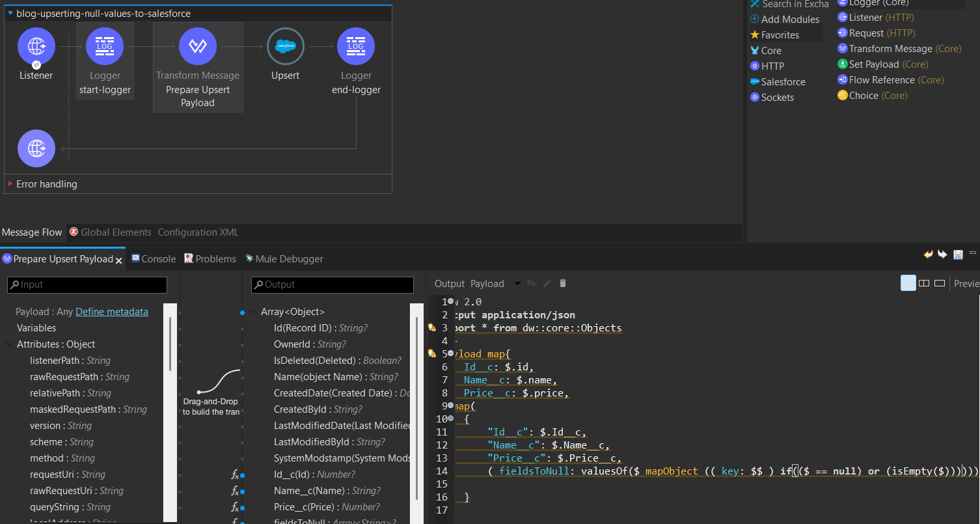
Task: Switch to the Configuration XML tab
Action: (198, 232)
